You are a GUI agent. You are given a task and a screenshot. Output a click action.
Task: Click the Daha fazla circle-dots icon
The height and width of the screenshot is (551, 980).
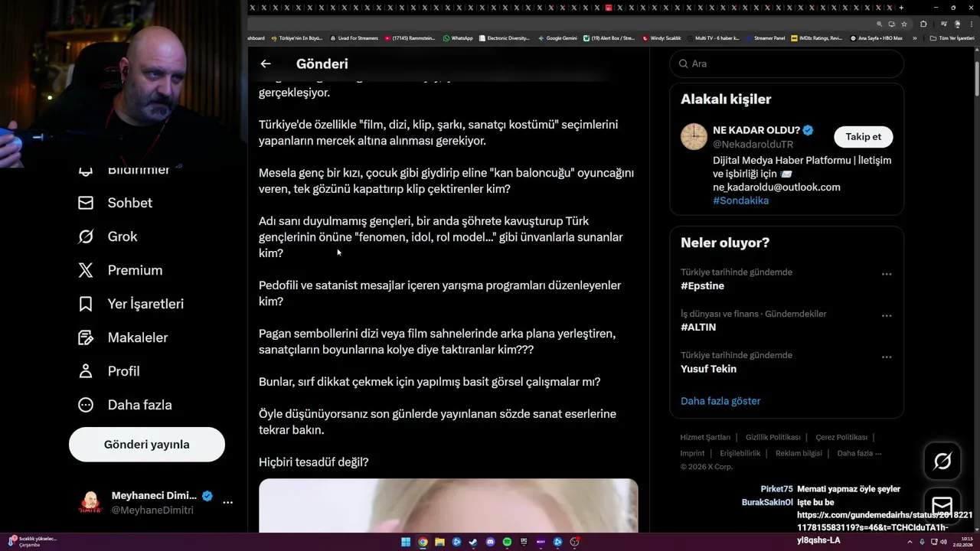click(86, 405)
